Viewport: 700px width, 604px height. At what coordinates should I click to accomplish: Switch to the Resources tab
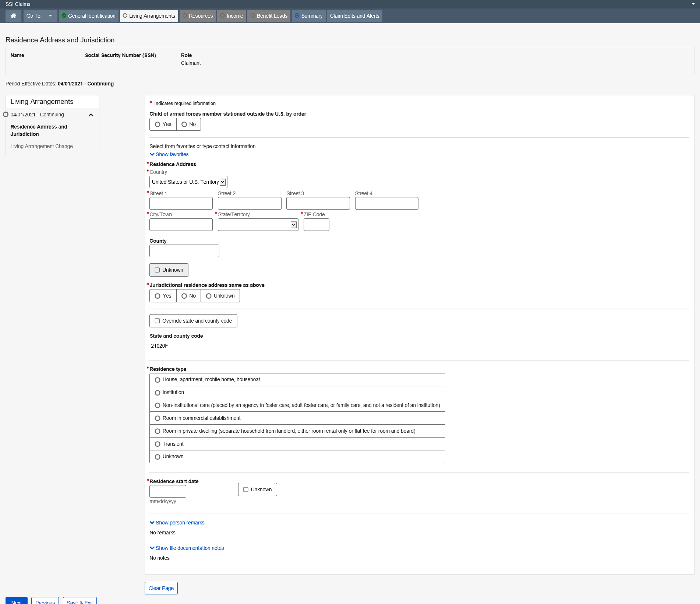198,16
